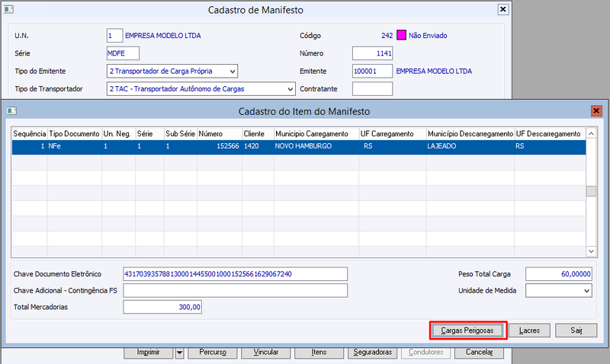
Task: Click the magenta Não Enviado status square
Action: pyautogui.click(x=401, y=35)
